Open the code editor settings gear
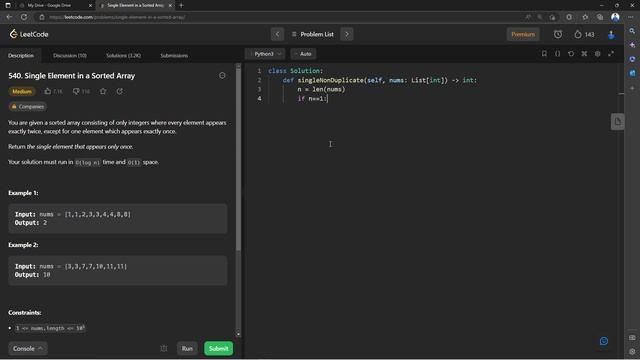This screenshot has width=640, height=360. tap(598, 54)
